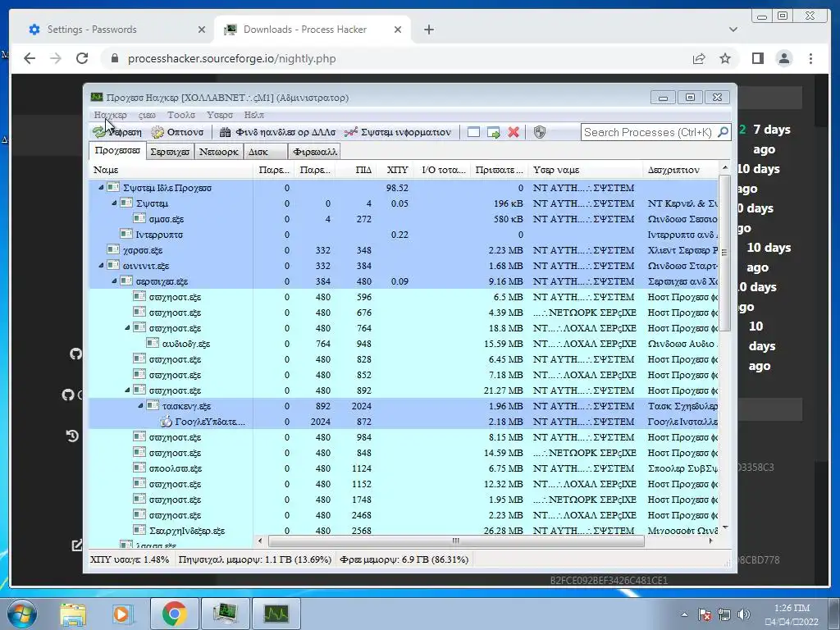Viewport: 840px width, 630px height.
Task: Click the horizontal scrollbar thumb in process list
Action: click(456, 541)
